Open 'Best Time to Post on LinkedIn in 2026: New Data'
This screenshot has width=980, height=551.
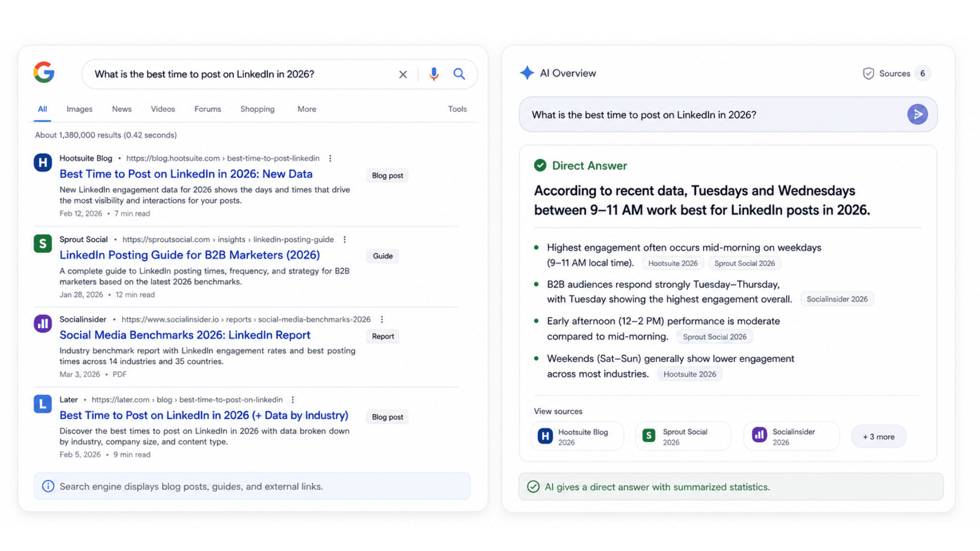pos(186,174)
